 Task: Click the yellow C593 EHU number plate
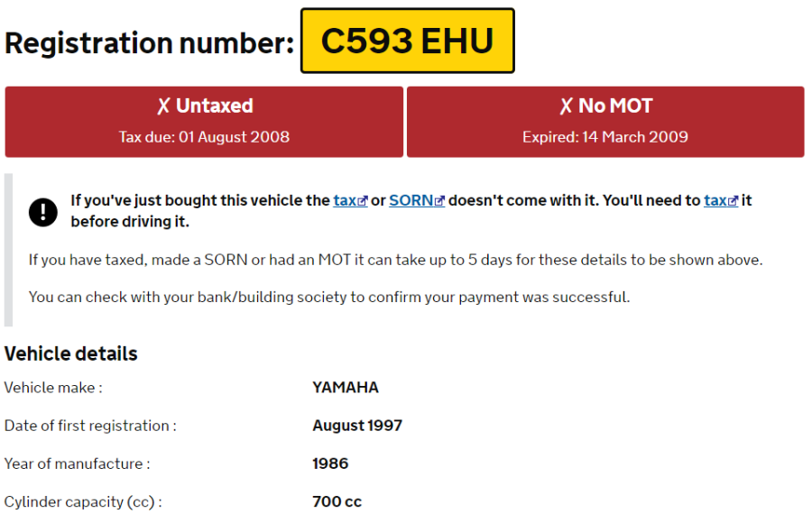(408, 41)
